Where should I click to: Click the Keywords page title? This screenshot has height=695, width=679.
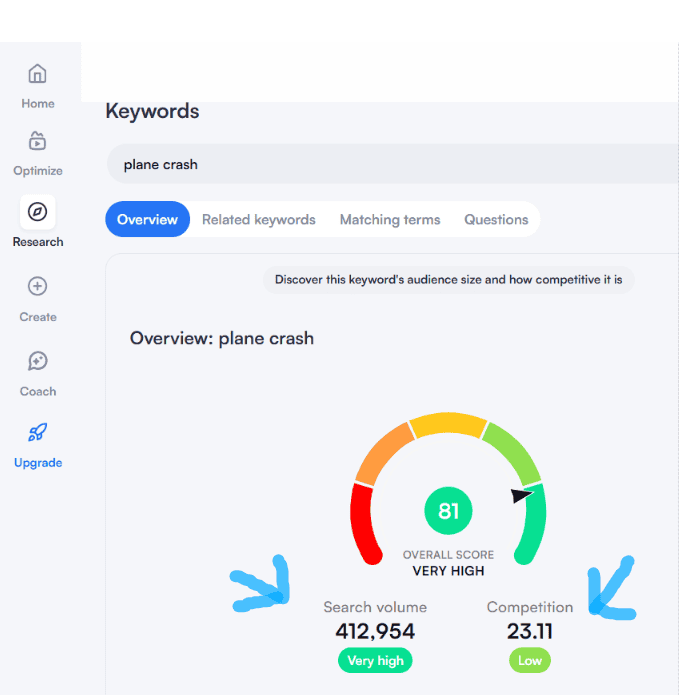tap(152, 111)
